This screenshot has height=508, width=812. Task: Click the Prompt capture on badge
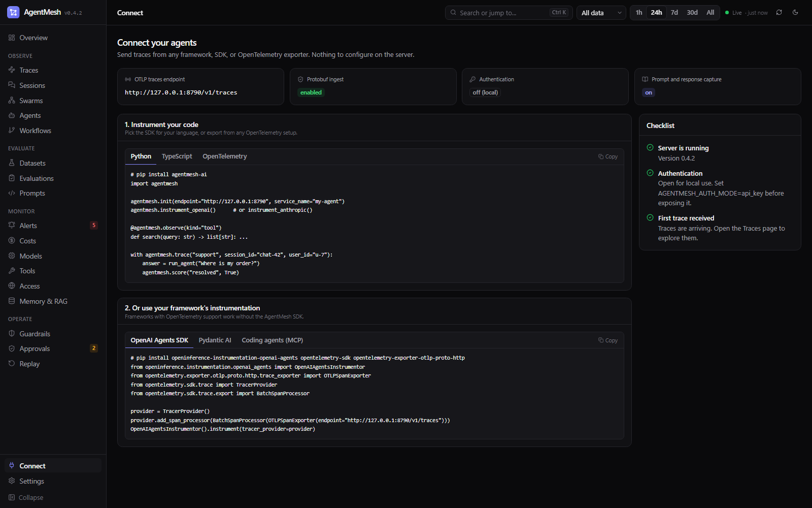(649, 92)
